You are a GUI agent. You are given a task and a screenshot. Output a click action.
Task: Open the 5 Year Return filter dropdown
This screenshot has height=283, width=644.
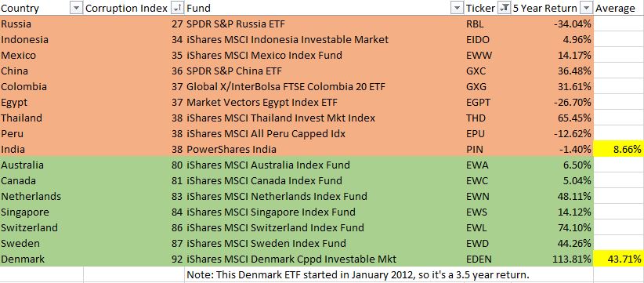tap(587, 8)
